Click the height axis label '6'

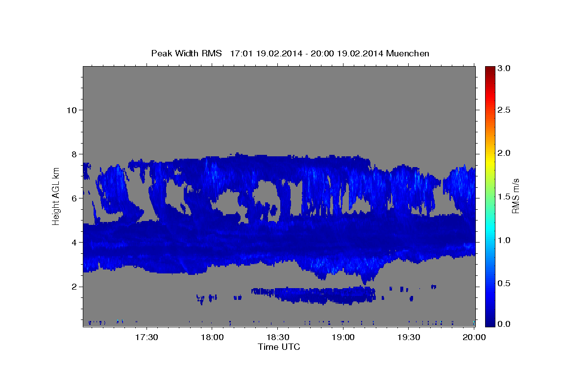coord(73,198)
